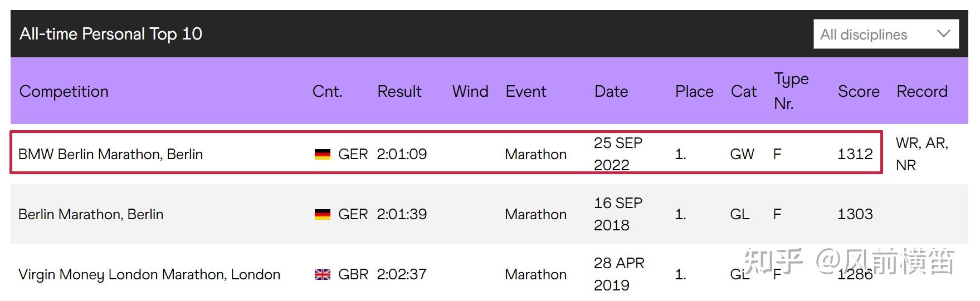Click the British flag icon
The image size is (980, 301).
(x=323, y=274)
